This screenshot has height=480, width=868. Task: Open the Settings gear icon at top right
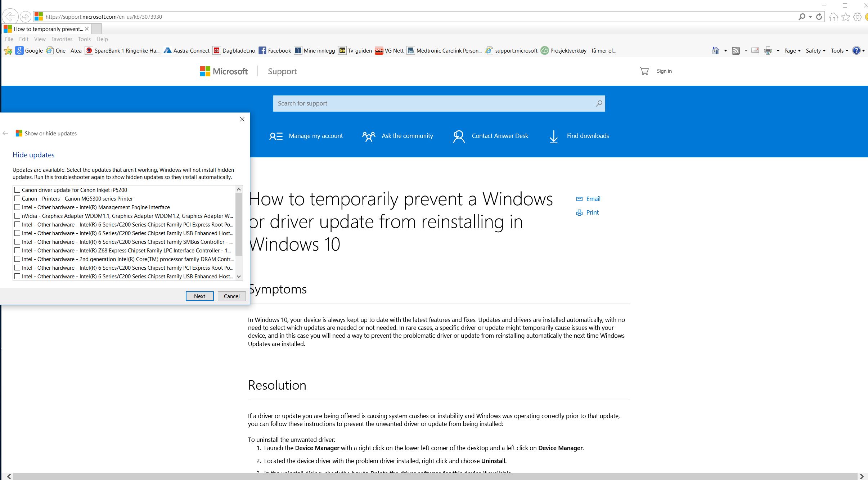(x=858, y=17)
